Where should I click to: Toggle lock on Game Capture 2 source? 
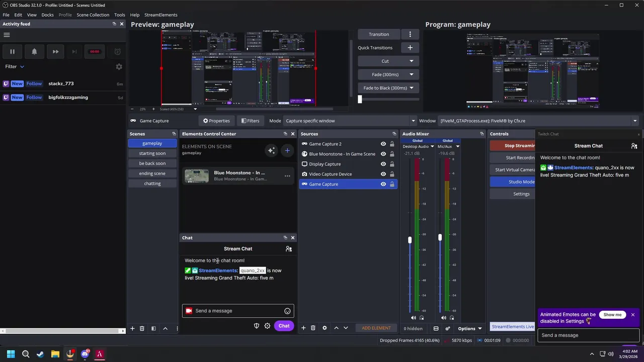392,144
